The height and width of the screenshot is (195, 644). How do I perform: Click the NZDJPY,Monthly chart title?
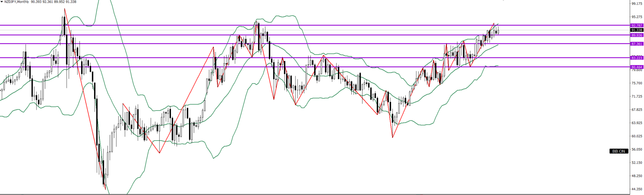17,2
